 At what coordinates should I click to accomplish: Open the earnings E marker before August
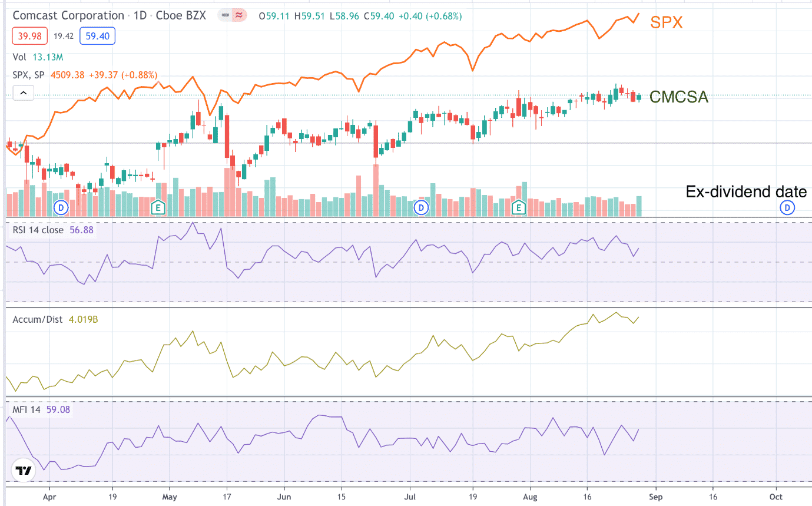tap(519, 207)
